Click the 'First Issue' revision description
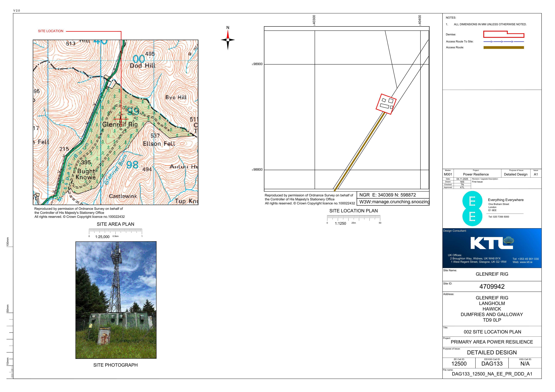Screen dimensions: 555x392 coord(477,182)
